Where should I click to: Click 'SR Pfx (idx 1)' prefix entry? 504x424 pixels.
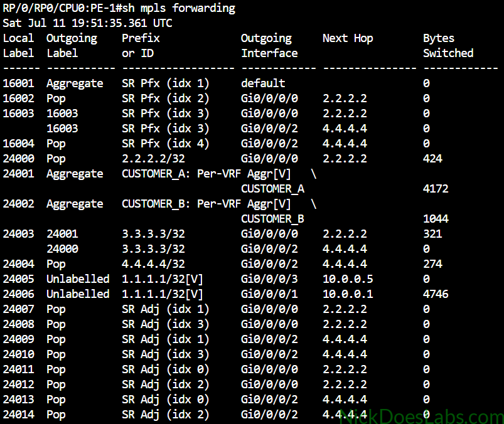pos(166,83)
